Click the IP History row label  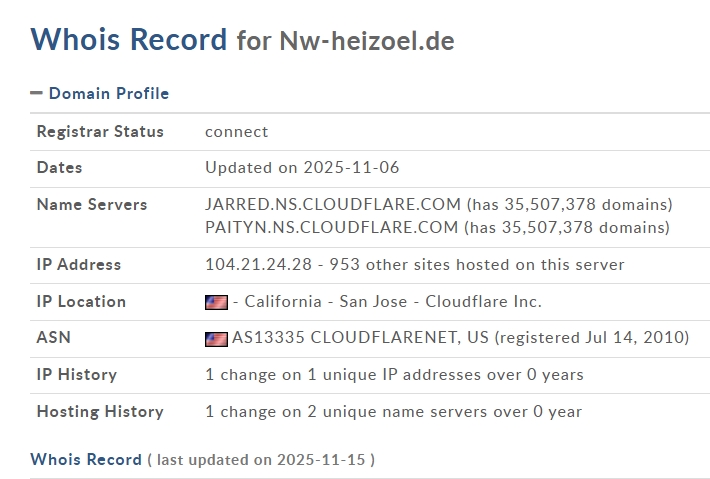point(77,375)
